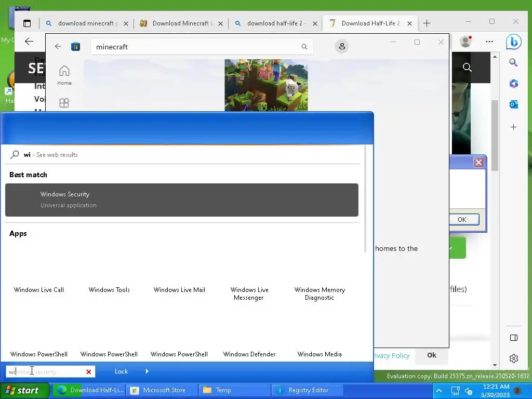Expand power options arrow next to Lock
The image size is (532, 399).
pos(147,371)
